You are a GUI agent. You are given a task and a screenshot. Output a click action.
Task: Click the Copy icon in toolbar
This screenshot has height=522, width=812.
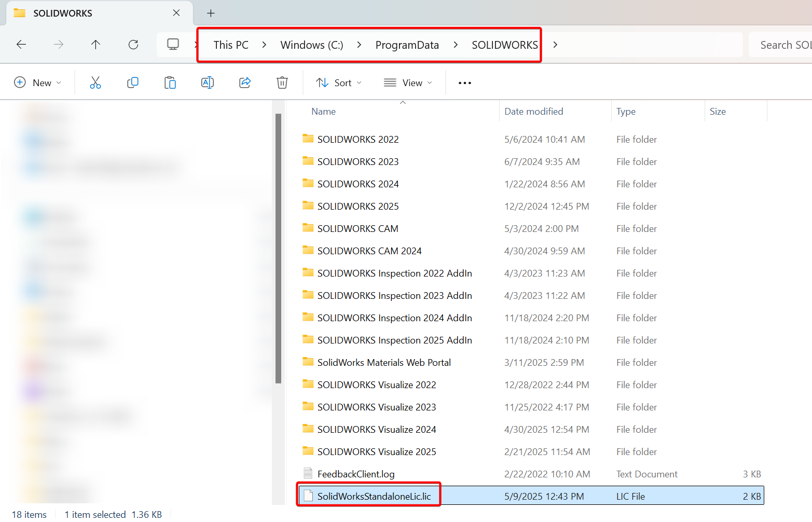click(x=133, y=83)
